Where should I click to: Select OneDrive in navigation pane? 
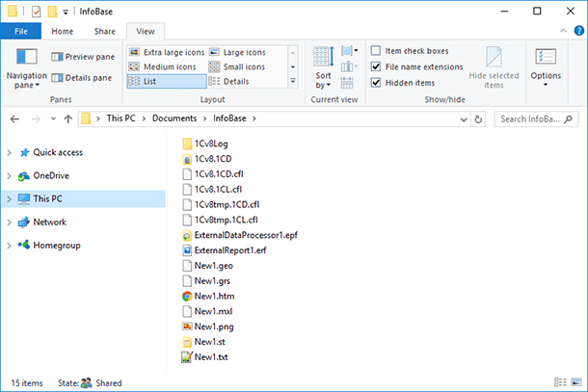[44, 175]
